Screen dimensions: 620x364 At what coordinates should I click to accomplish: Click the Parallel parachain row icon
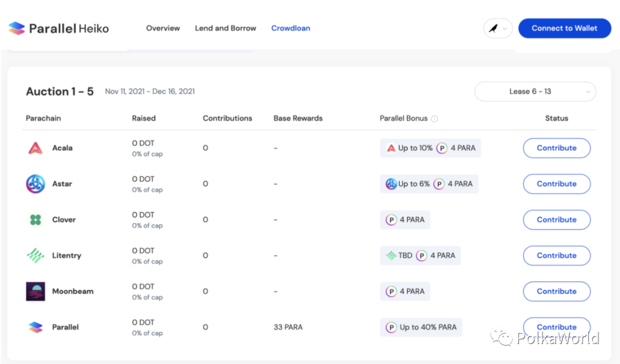[x=35, y=327]
